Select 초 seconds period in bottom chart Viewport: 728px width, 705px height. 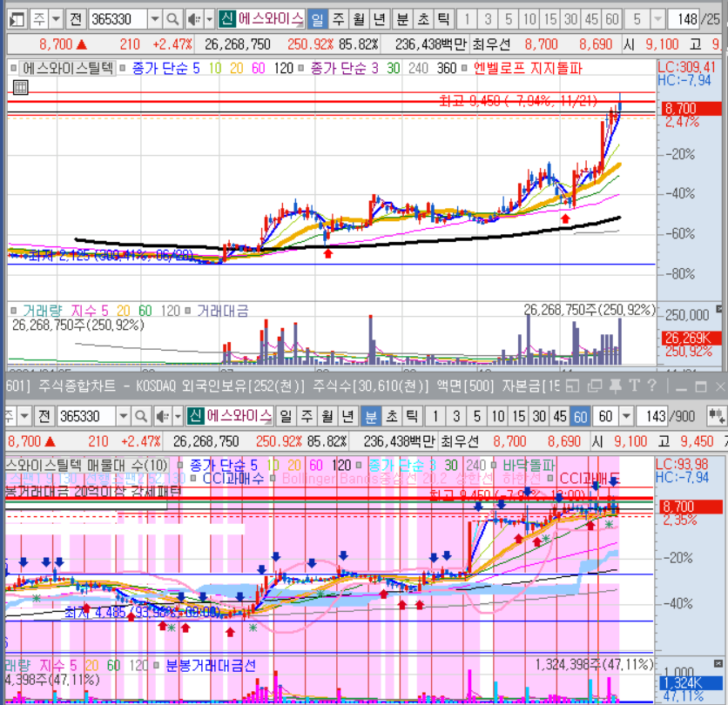(391, 416)
